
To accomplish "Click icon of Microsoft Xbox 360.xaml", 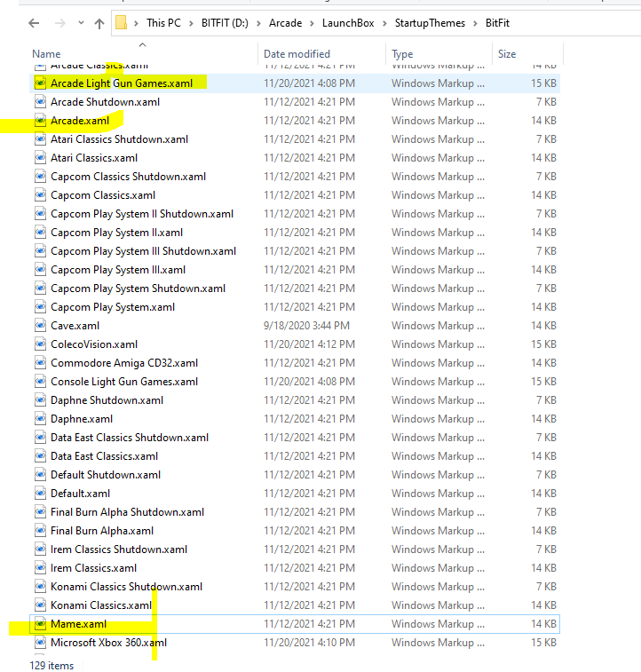I will 40,643.
